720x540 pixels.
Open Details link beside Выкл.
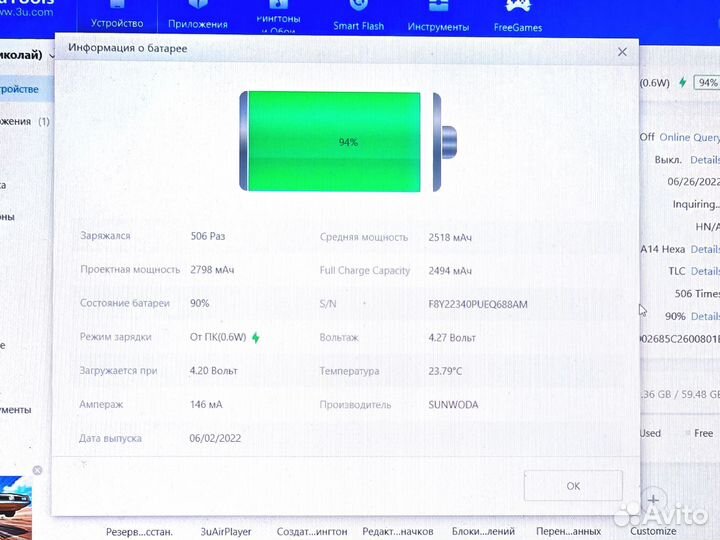coord(704,159)
